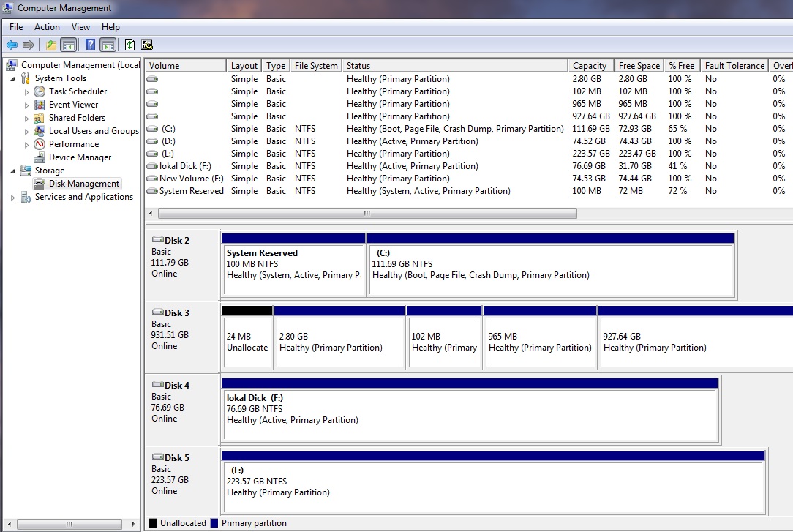Refresh the disk list with Refresh icon

tap(129, 45)
